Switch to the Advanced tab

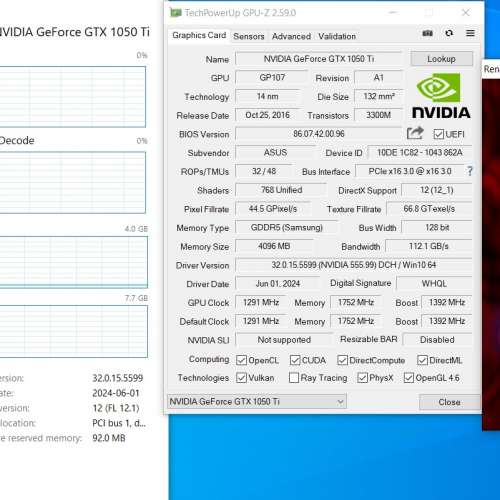pyautogui.click(x=291, y=36)
